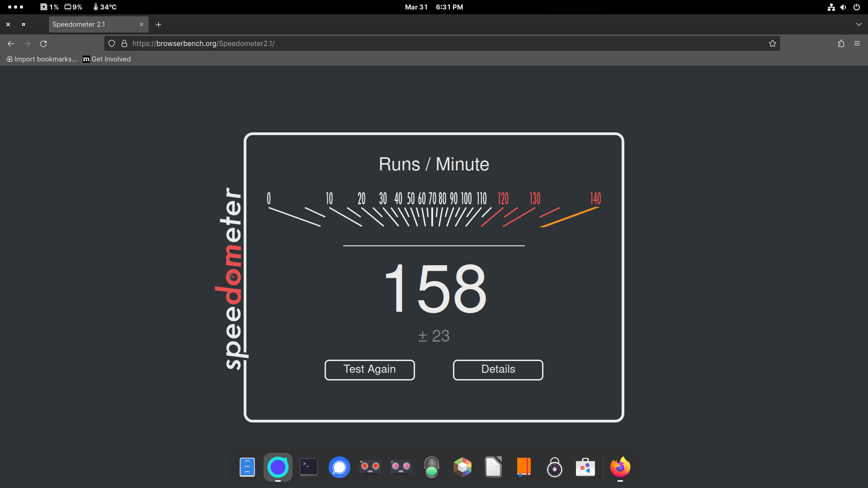Open the volume speaker icon

tap(843, 7)
